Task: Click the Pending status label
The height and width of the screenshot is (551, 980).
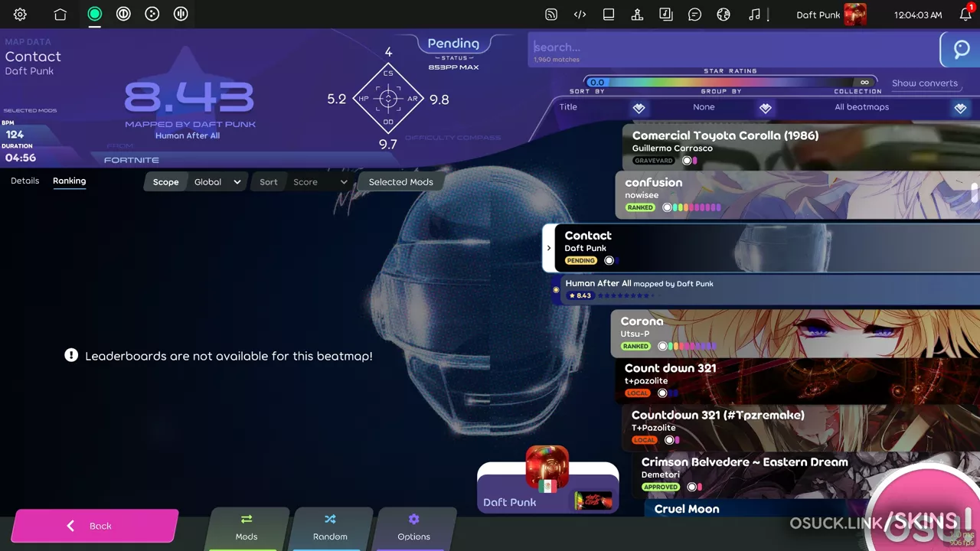Action: [453, 44]
